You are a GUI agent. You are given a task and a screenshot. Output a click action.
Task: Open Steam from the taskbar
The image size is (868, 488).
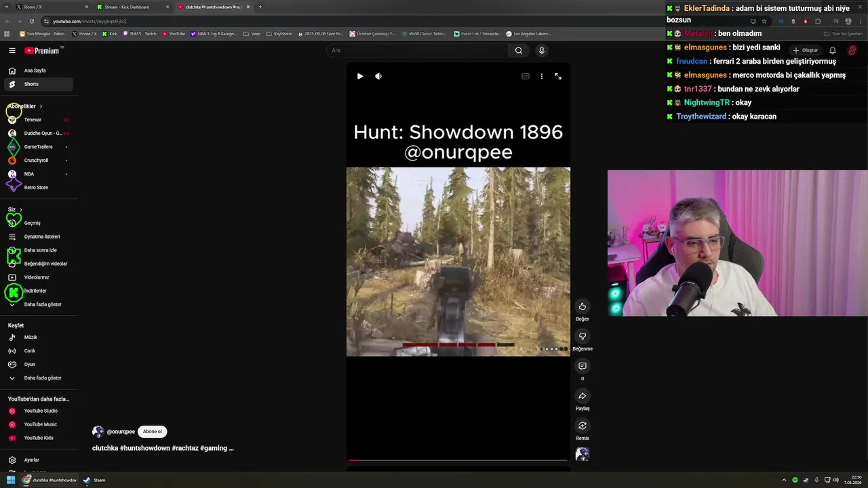point(94,480)
